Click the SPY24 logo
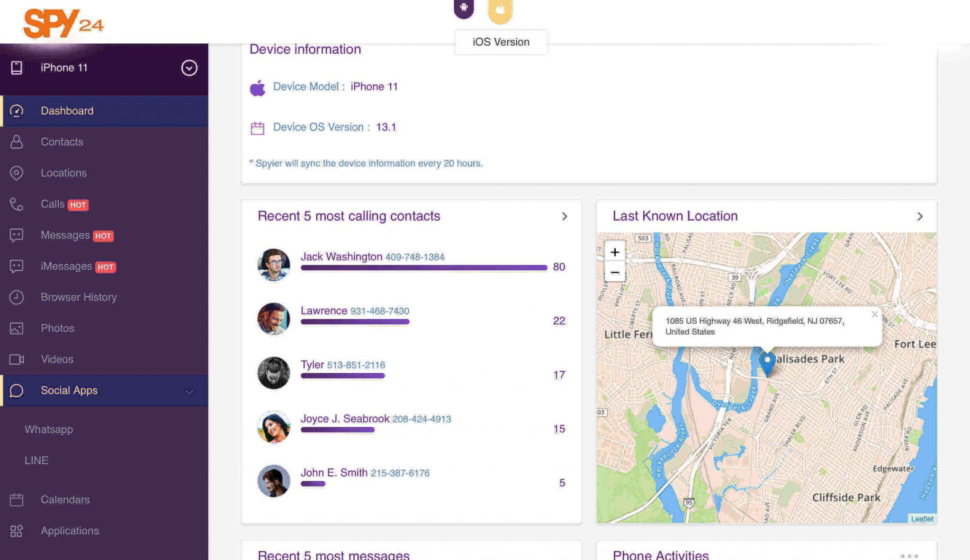970x560 pixels. (63, 23)
